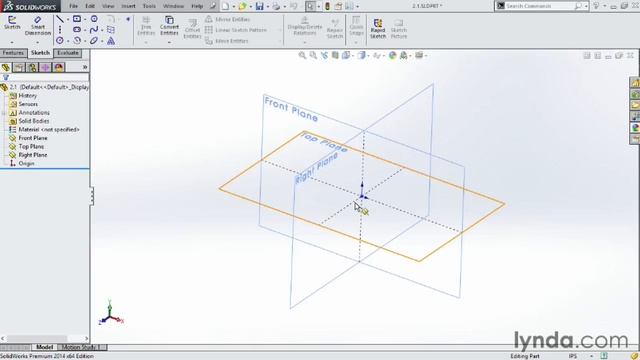Image resolution: width=640 pixels, height=360 pixels.
Task: Select Origin in the feature tree
Action: [26, 164]
